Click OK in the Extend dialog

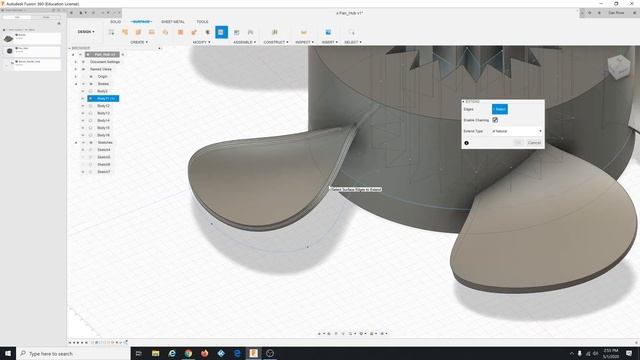(x=518, y=142)
